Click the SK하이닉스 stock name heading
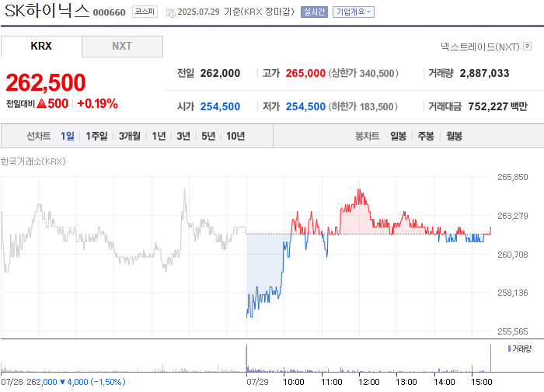The height and width of the screenshot is (392, 544). (47, 11)
